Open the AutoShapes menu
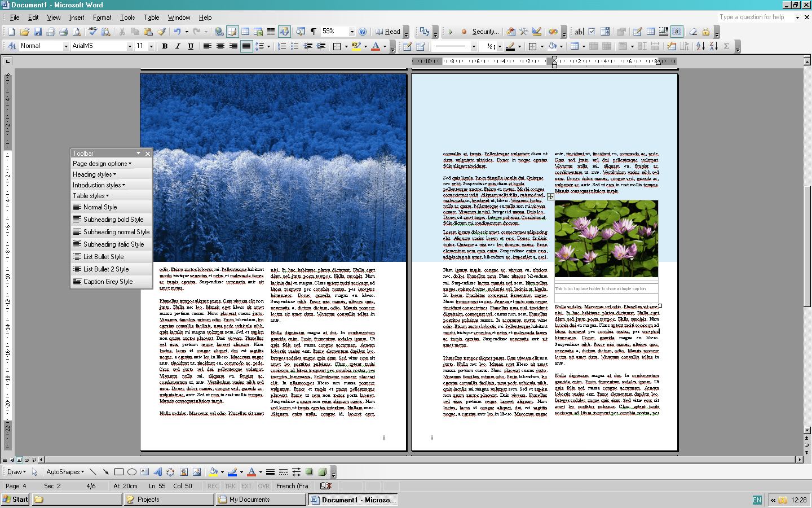Screen dimensions: 812x508 [x=65, y=472]
